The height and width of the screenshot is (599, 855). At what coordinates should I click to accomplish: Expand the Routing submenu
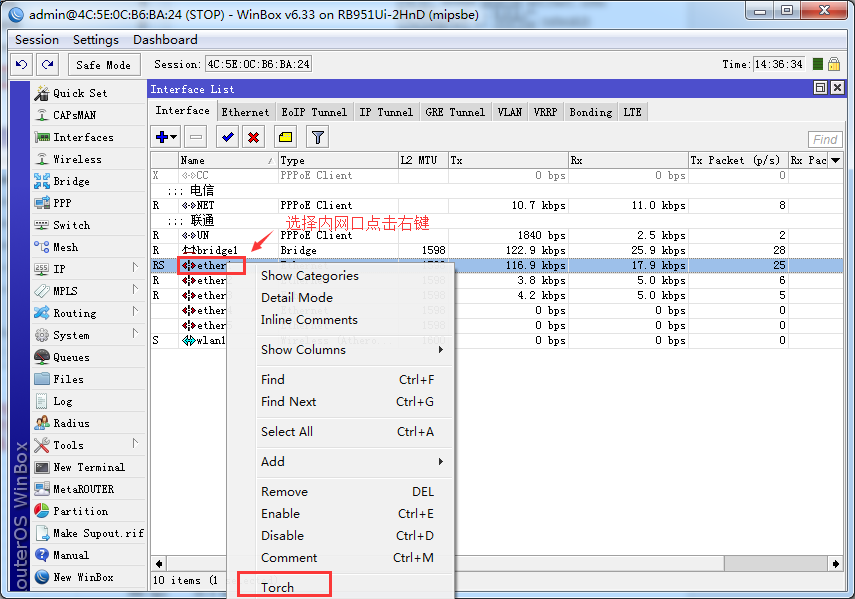tap(135, 311)
